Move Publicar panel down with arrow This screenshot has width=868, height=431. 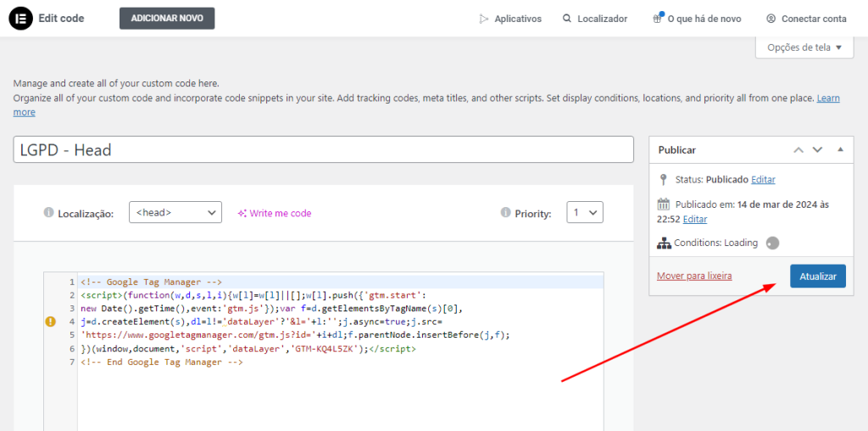[818, 149]
